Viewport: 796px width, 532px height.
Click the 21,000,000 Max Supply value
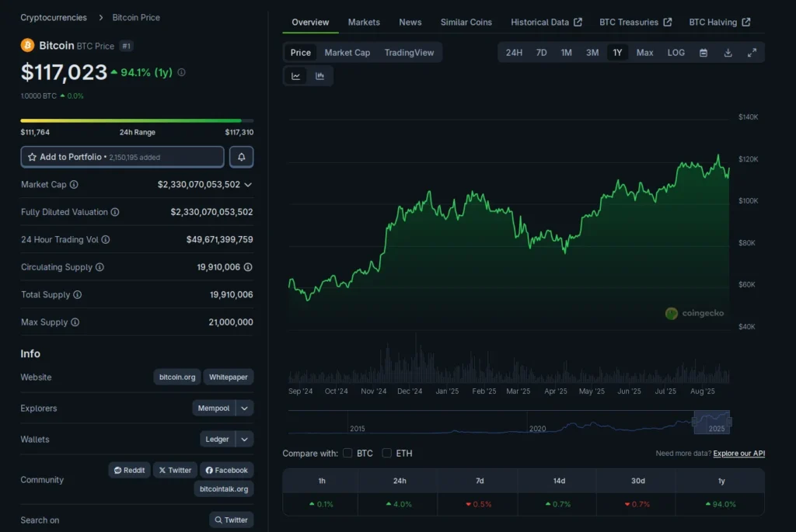[x=230, y=322]
